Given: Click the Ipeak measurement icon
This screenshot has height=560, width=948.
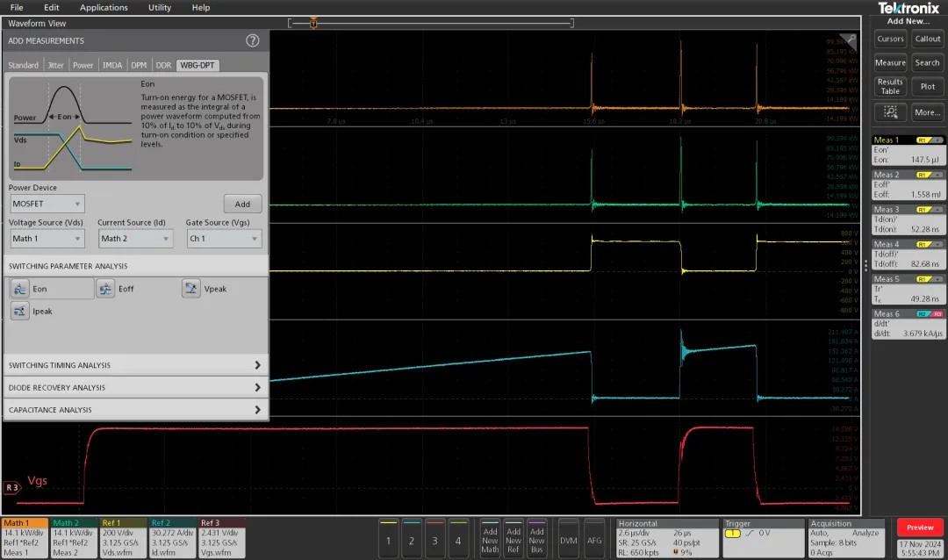Looking at the screenshot, I should click(19, 312).
